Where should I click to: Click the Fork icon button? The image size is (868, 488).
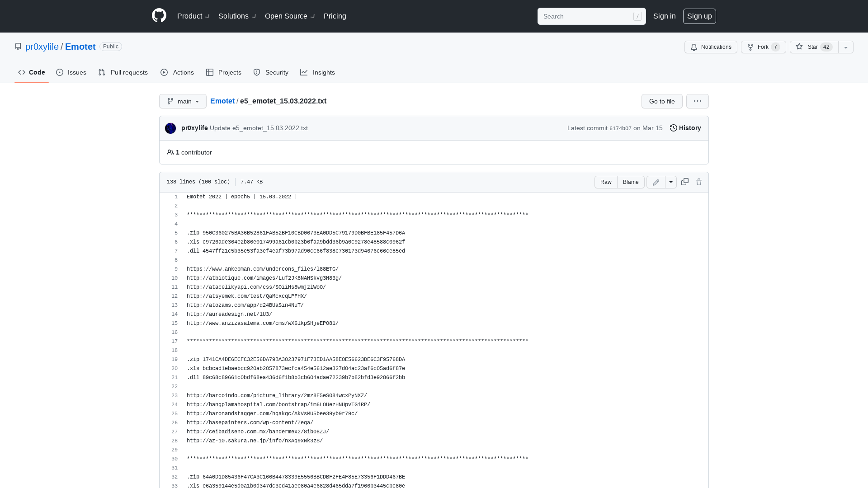pos(763,47)
